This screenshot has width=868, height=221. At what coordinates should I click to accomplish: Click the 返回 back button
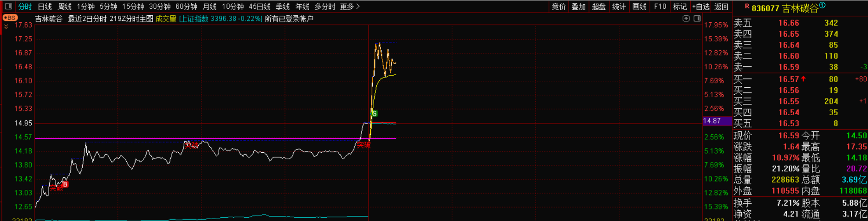point(721,6)
